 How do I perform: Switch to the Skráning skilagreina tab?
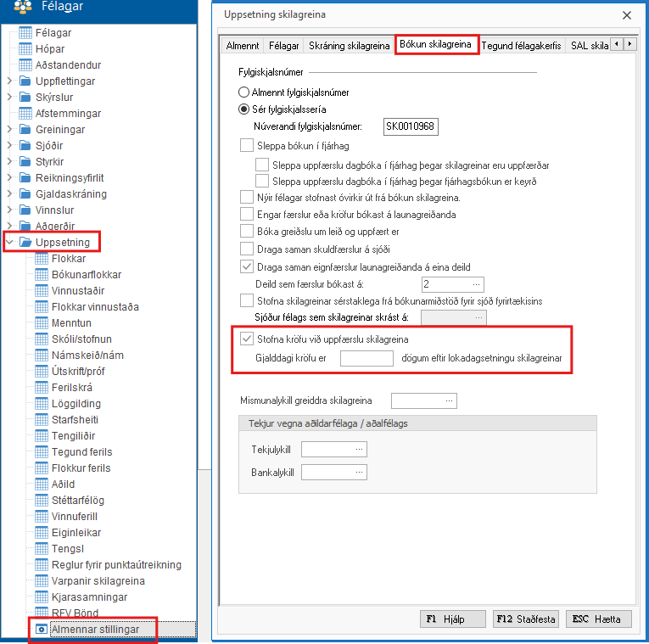point(349,45)
